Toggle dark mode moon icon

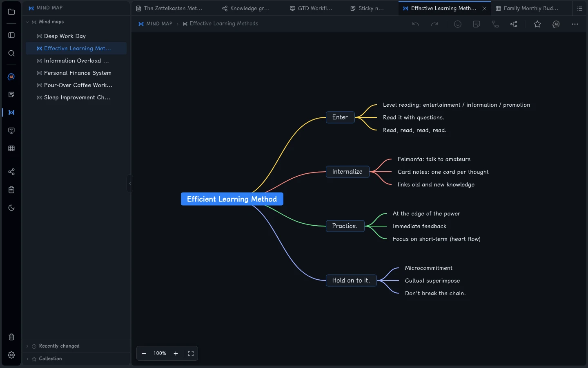click(11, 208)
